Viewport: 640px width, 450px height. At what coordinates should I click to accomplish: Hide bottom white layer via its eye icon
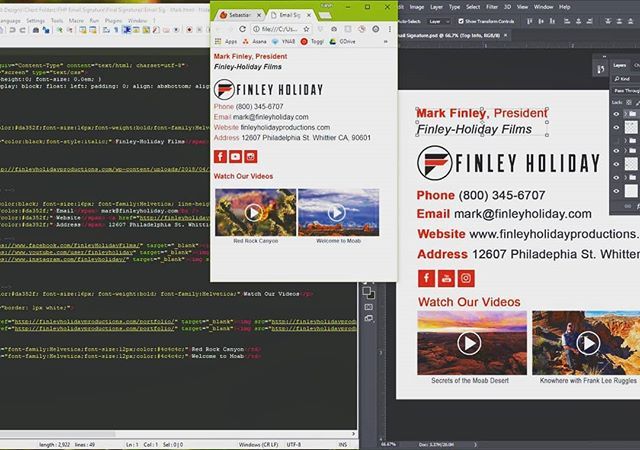pos(616,191)
